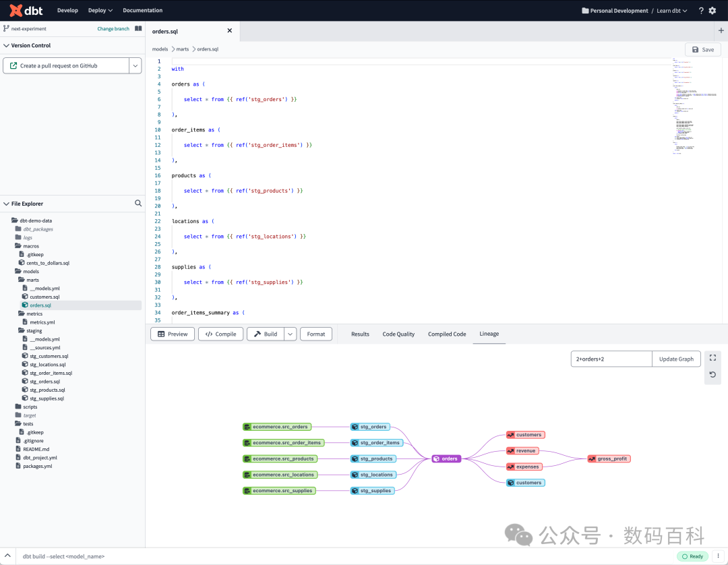Expand the Build button dropdown arrow
The width and height of the screenshot is (728, 565).
[290, 334]
